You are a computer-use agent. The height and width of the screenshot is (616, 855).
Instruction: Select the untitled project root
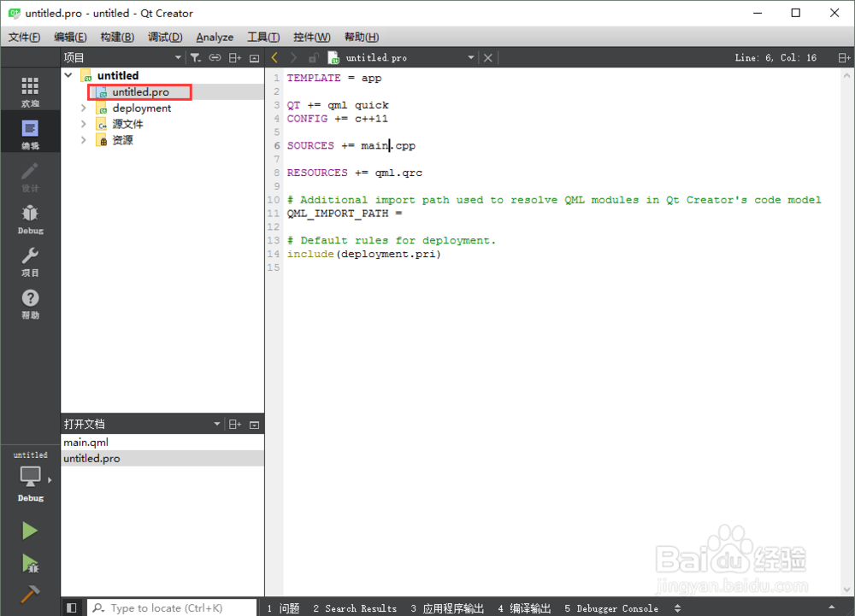[x=118, y=75]
